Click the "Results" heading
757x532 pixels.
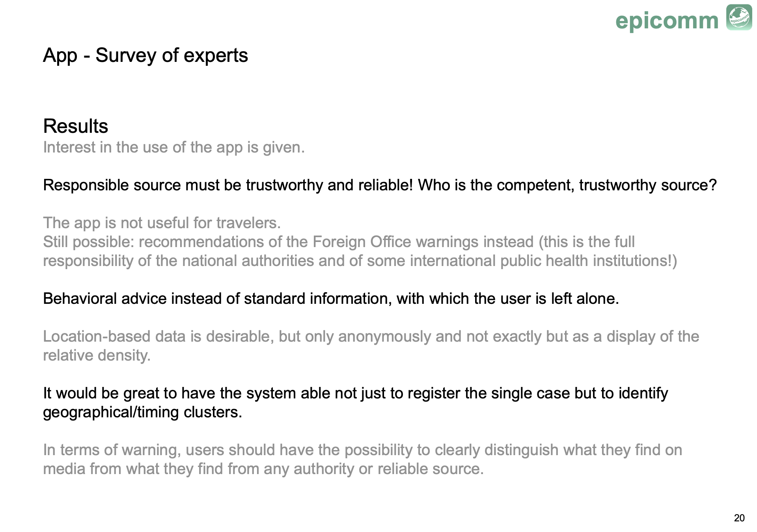click(75, 126)
